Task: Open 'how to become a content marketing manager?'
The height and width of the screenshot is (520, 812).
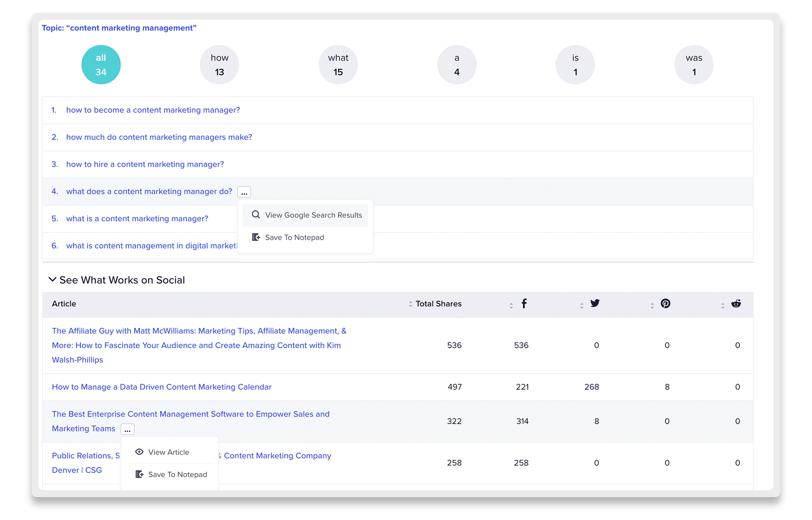Action: (153, 110)
